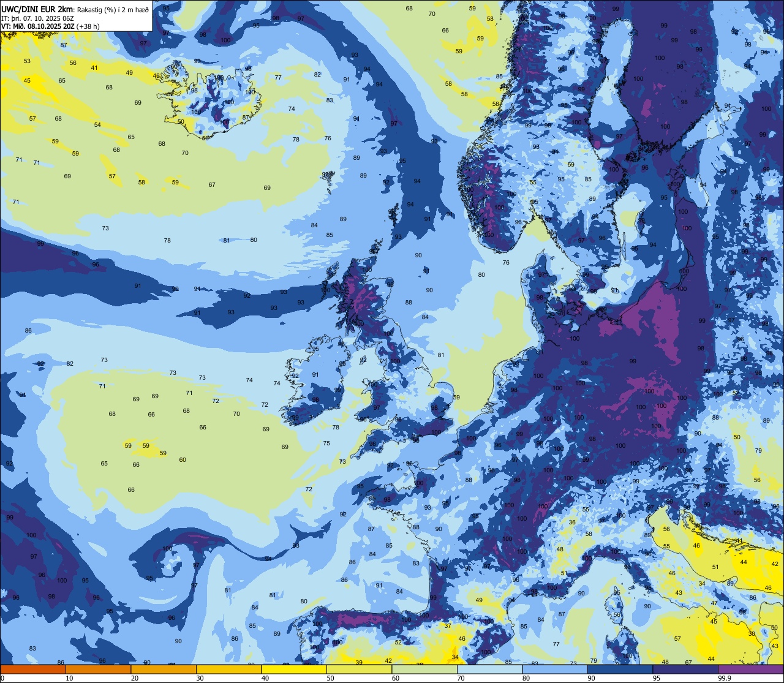Click the legend label "50"

tap(330, 678)
